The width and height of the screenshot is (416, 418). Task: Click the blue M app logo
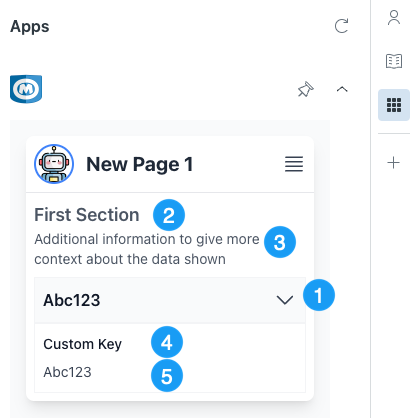tap(26, 89)
